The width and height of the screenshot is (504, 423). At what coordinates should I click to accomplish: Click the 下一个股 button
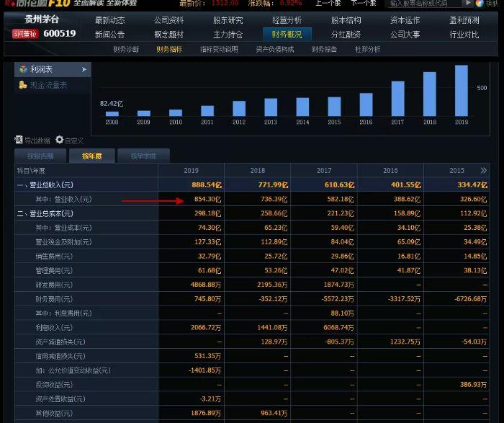(364, 3)
